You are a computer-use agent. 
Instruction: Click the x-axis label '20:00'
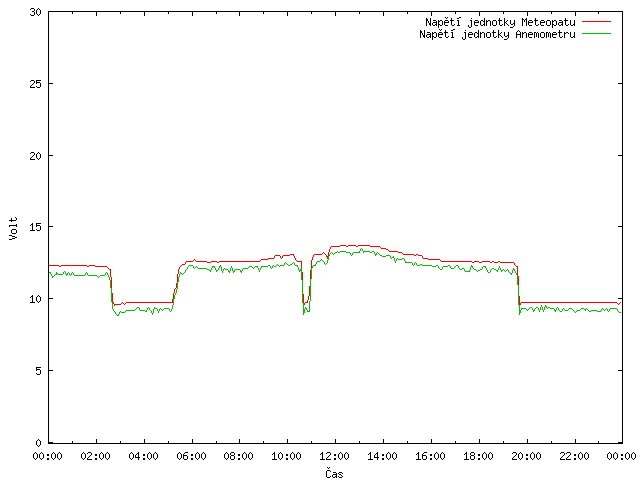click(527, 456)
